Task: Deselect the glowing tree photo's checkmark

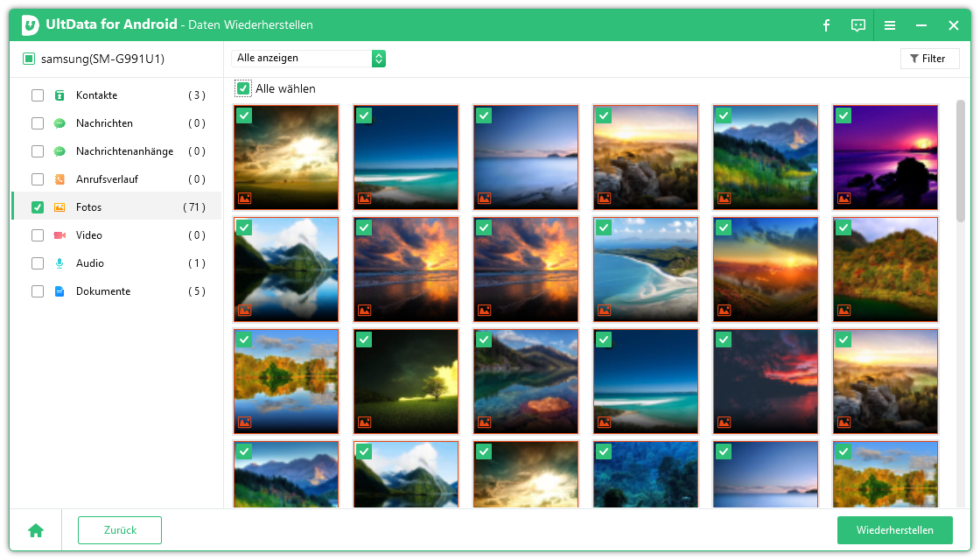Action: click(363, 339)
